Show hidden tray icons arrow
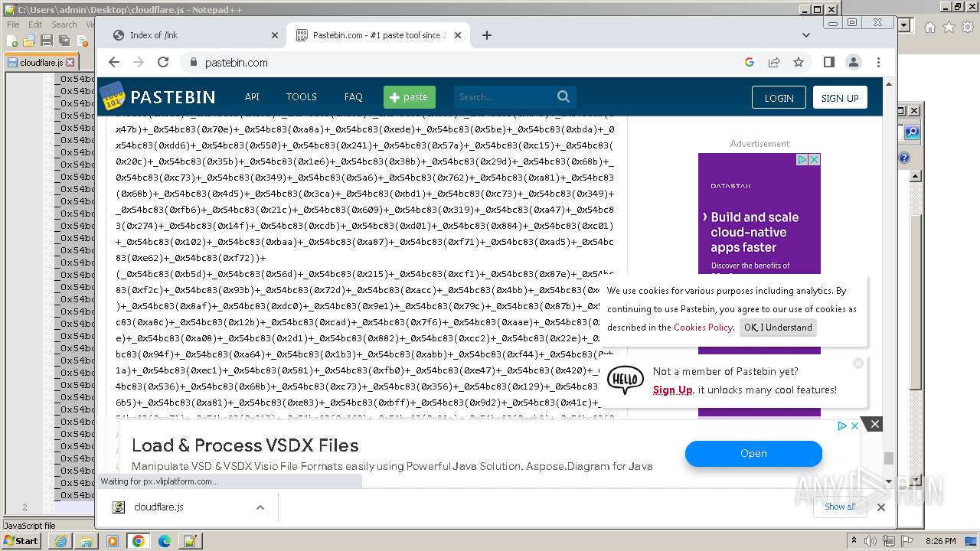The image size is (980, 551). (x=854, y=541)
